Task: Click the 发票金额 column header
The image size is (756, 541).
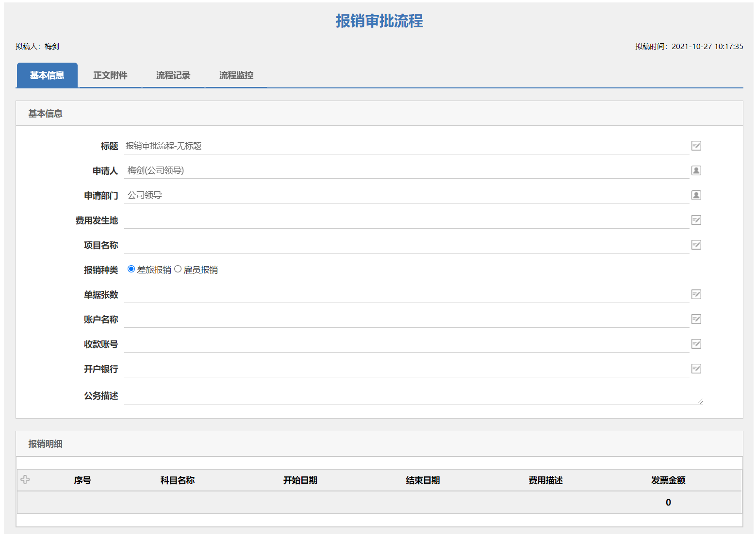Action: (x=669, y=480)
